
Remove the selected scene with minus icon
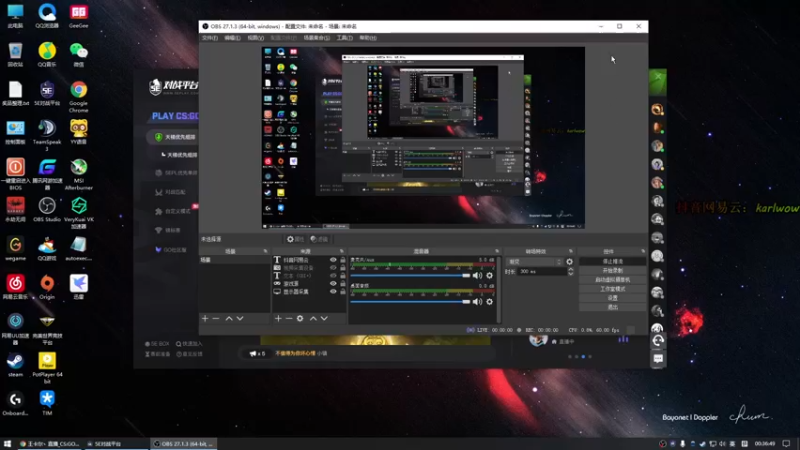click(x=216, y=318)
